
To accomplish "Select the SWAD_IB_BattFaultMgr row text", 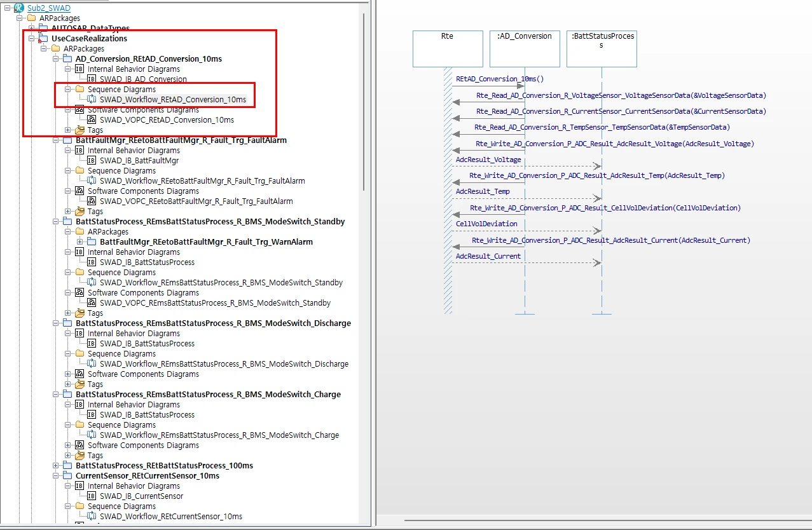I will pos(139,161).
